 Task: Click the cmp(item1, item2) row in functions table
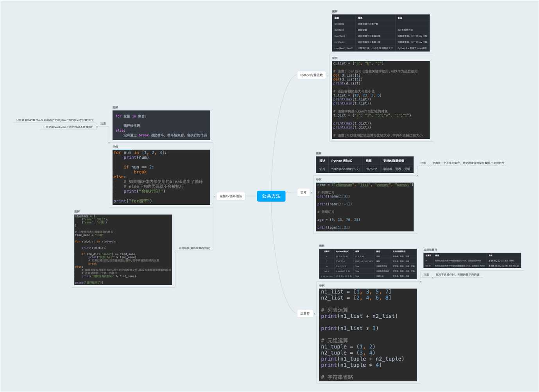point(381,48)
